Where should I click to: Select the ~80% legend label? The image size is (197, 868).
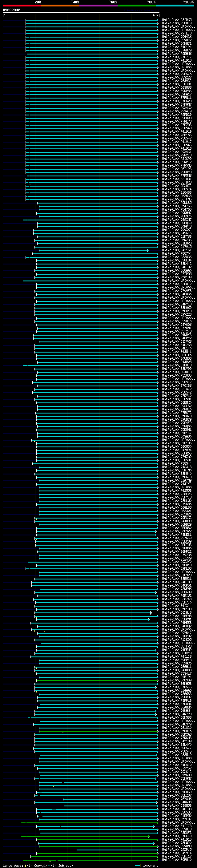(x=151, y=2)
